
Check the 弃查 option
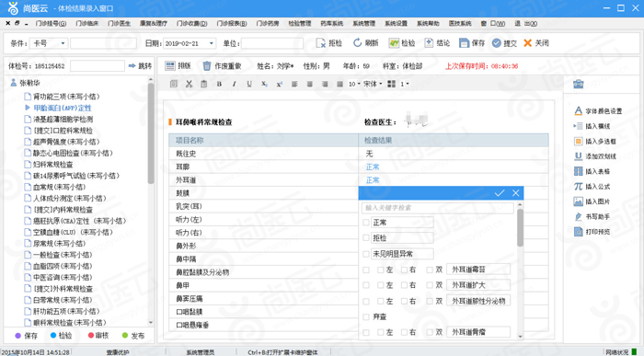(366, 316)
